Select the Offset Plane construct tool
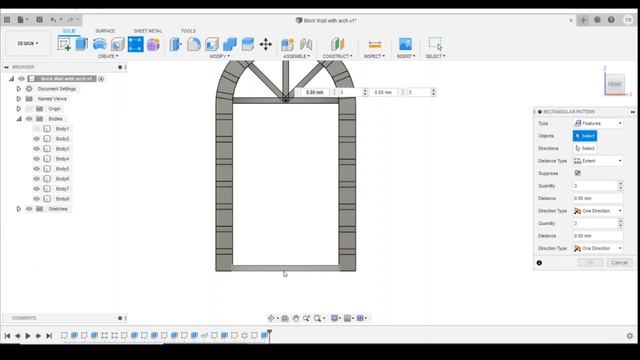640x360 pixels. (338, 44)
